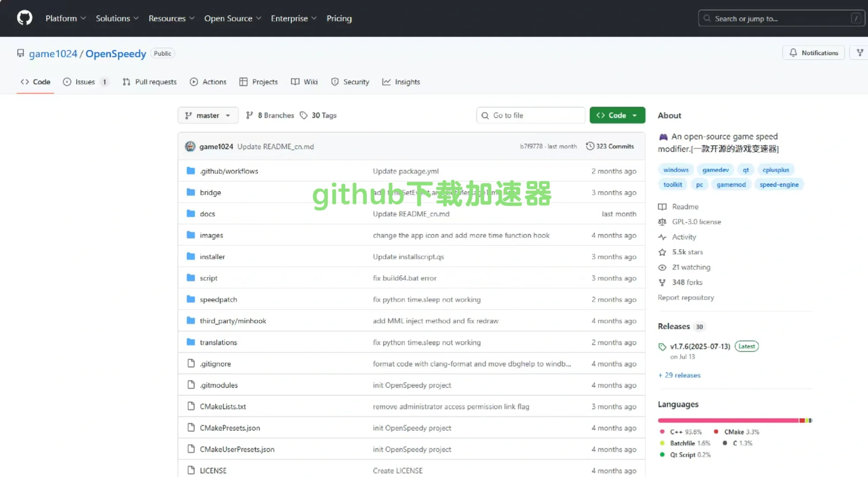Image resolution: width=868 pixels, height=477 pixels.
Task: Open the Issues tab icon
Action: pos(67,82)
